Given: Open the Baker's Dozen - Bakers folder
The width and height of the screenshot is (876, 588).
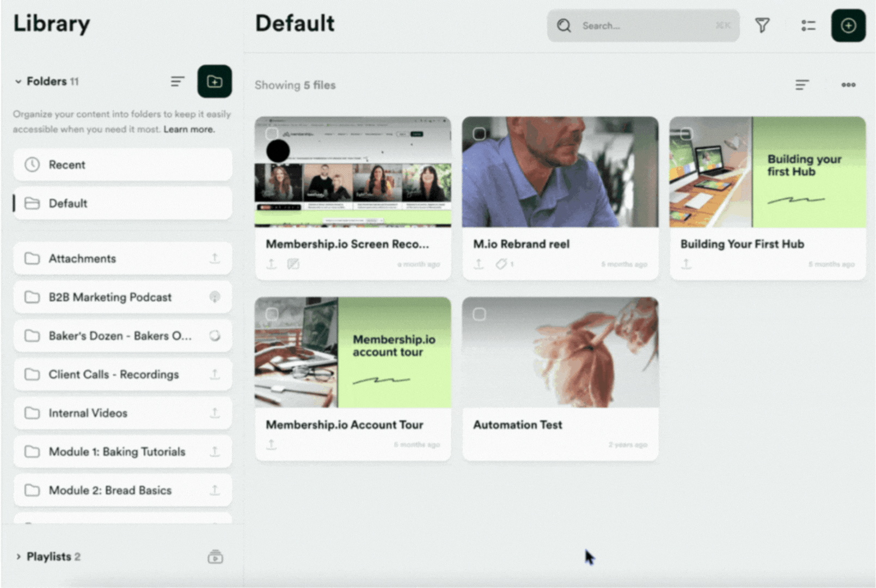Looking at the screenshot, I should tap(122, 335).
